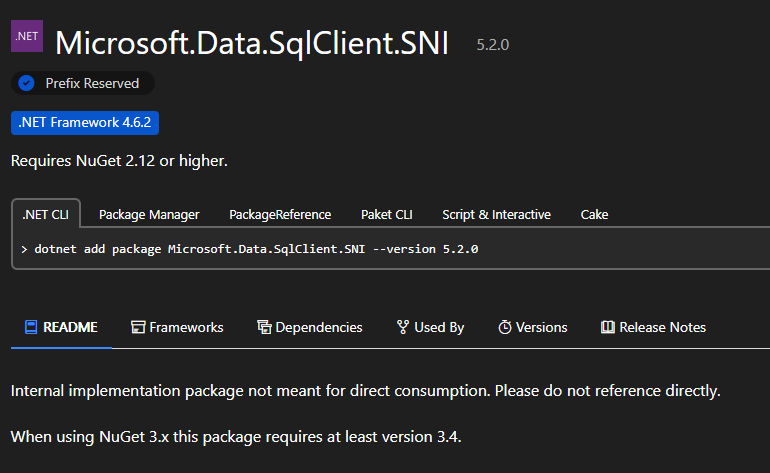This screenshot has width=770, height=473.
Task: Click the Frameworks tab icon
Action: click(x=138, y=327)
